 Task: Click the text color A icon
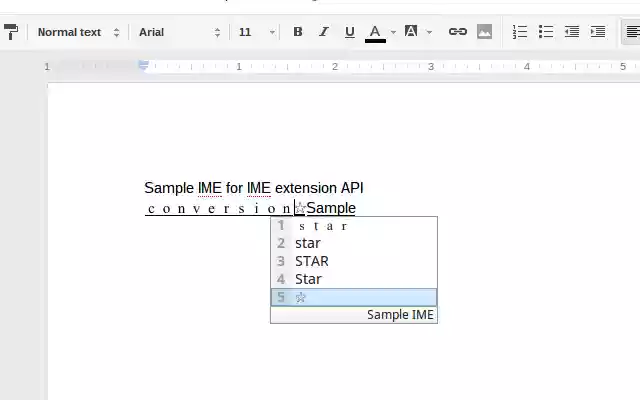[x=375, y=33]
